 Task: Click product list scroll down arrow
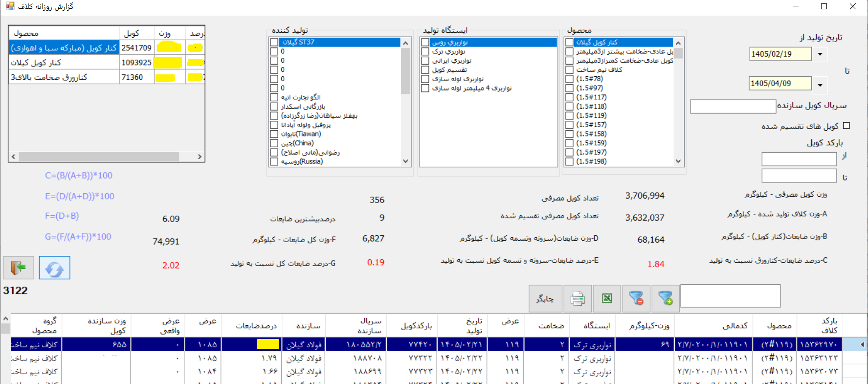coord(678,161)
